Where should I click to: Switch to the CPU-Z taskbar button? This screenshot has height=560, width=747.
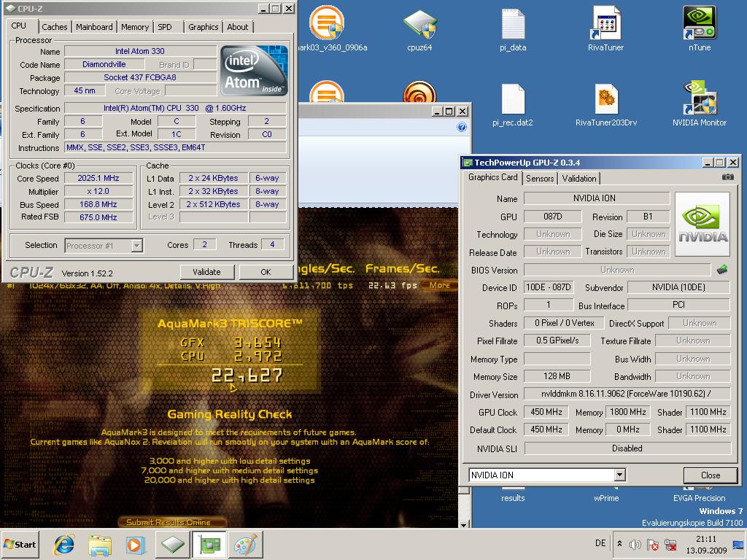pyautogui.click(x=172, y=545)
